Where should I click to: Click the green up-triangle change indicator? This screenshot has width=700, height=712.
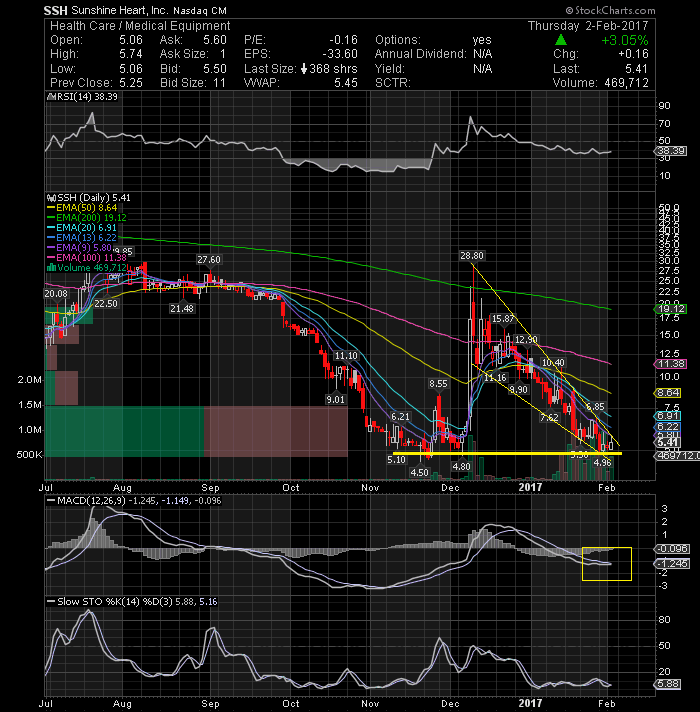(561, 40)
